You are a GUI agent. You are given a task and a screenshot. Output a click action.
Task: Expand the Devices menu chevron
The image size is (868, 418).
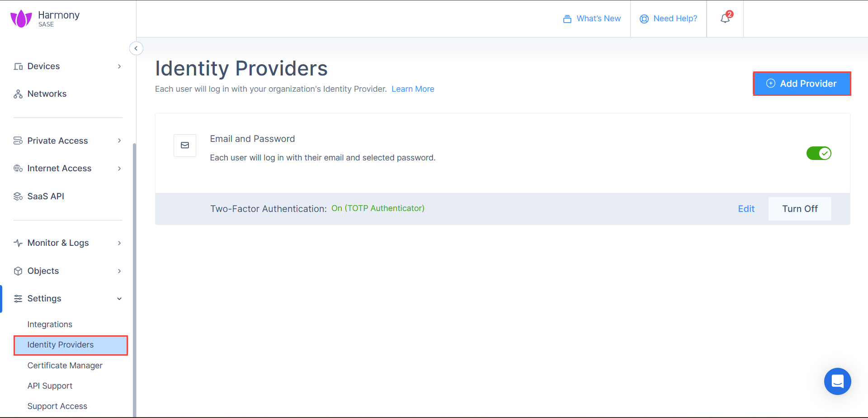tap(119, 66)
